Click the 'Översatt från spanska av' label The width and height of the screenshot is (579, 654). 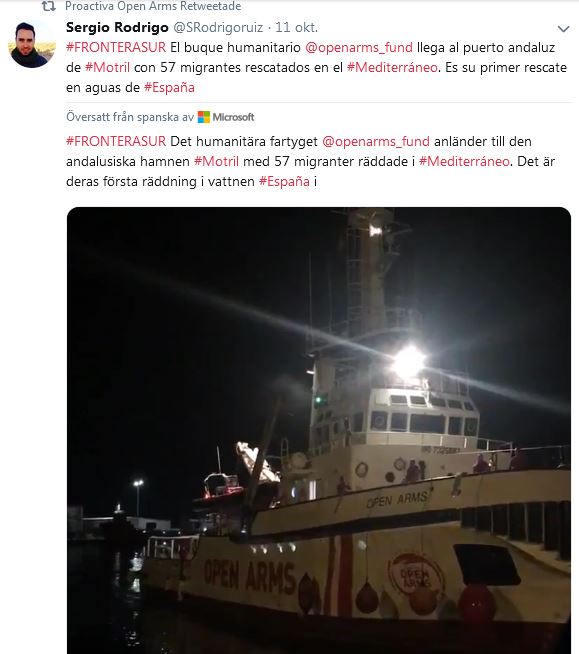[x=130, y=117]
